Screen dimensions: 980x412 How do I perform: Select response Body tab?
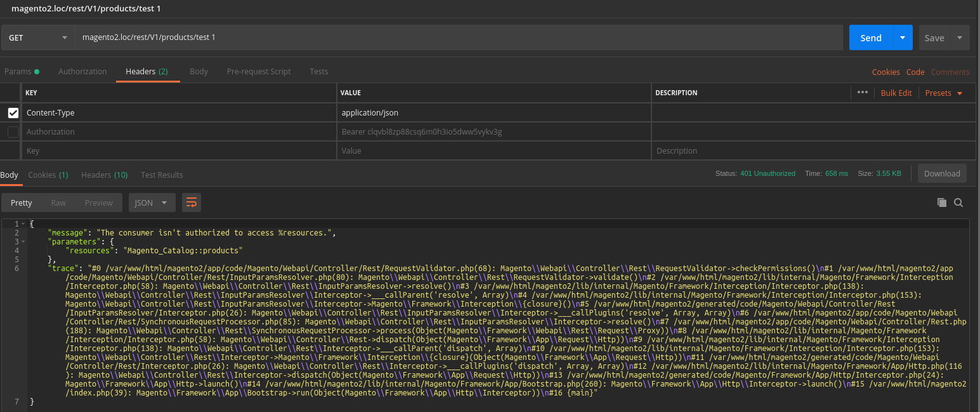point(9,175)
